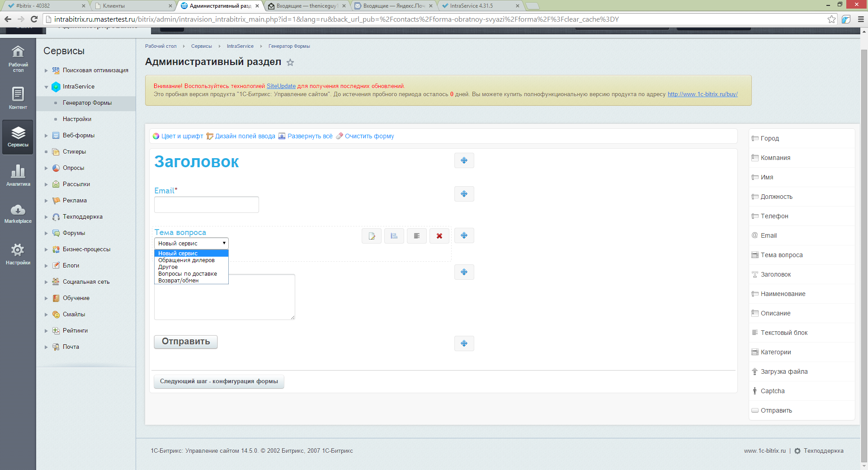Screen dimensions: 868x470
Task: Delete the Тема вопроса field with red X
Action: (x=439, y=236)
